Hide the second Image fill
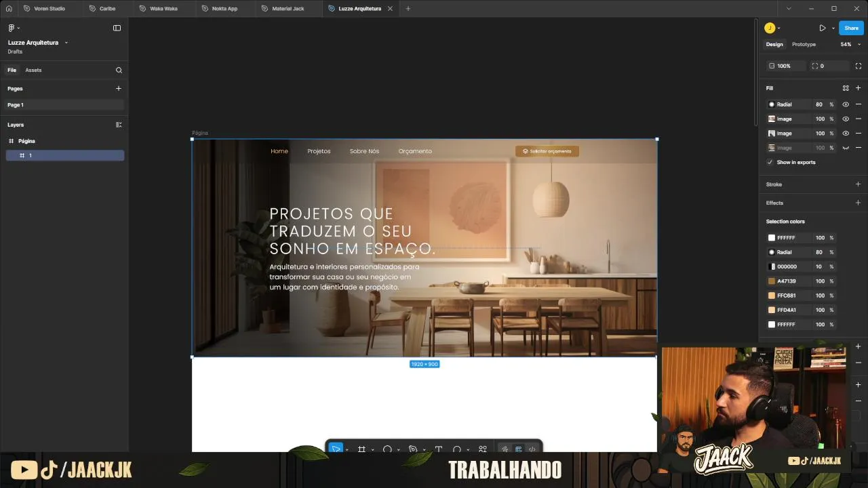The image size is (868, 488). [x=846, y=134]
